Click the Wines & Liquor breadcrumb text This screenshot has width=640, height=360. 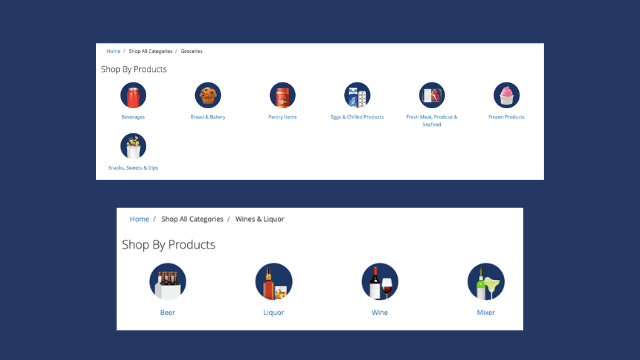pyautogui.click(x=260, y=219)
